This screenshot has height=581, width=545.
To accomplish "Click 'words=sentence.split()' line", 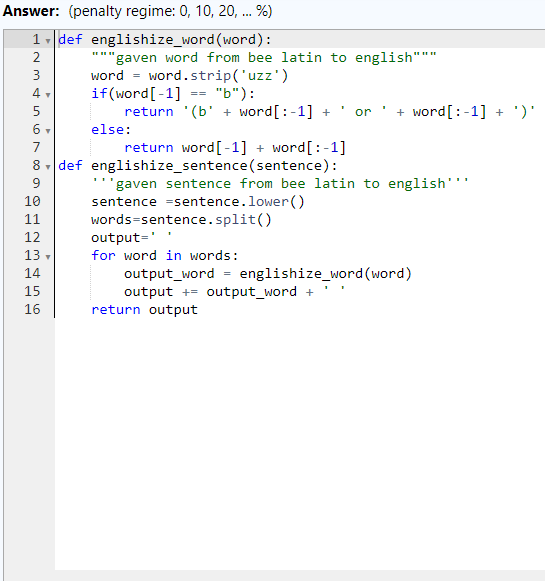I will (x=182, y=219).
